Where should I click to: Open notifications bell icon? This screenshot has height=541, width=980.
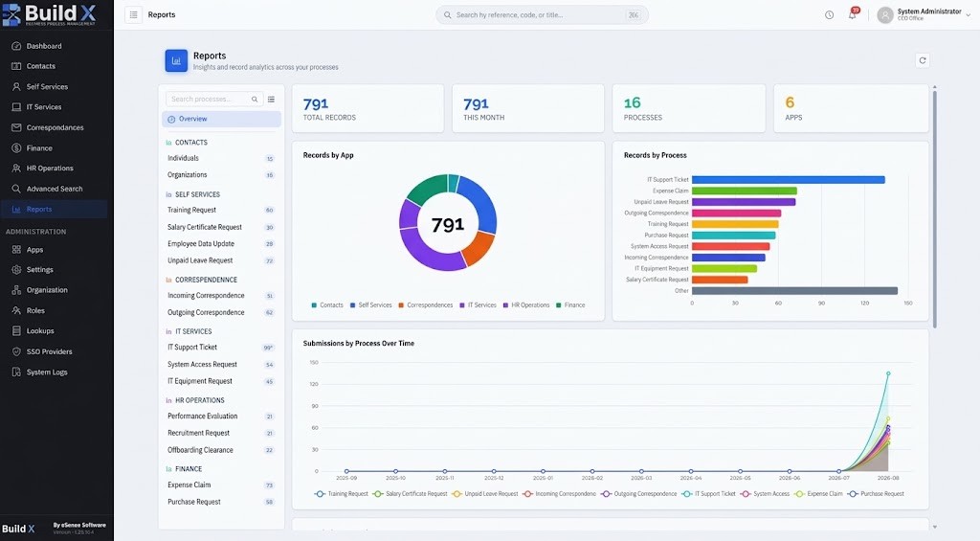[853, 14]
